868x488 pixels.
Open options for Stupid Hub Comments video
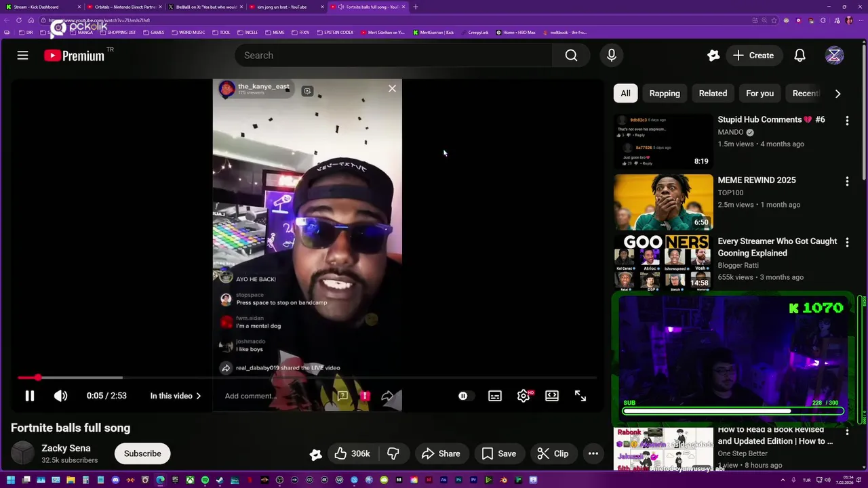(x=847, y=121)
